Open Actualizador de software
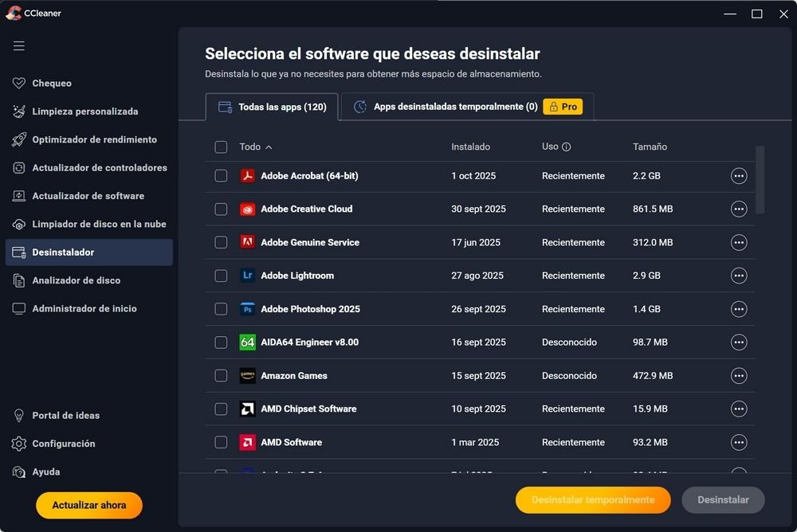The width and height of the screenshot is (797, 532). pos(88,196)
